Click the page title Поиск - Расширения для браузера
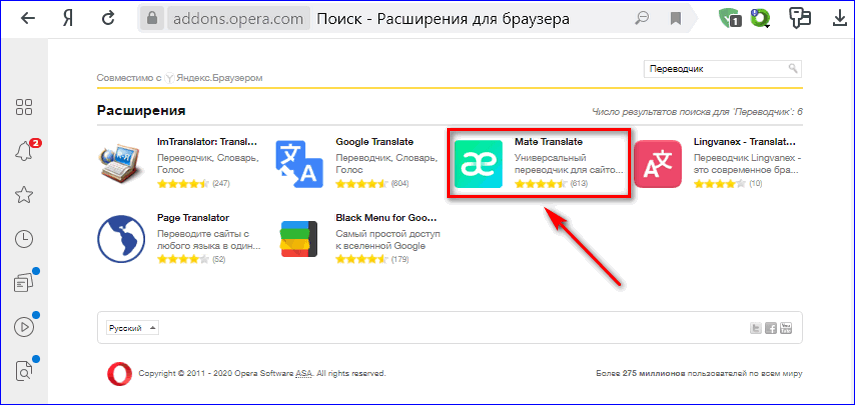This screenshot has height=405, width=855. [x=443, y=19]
